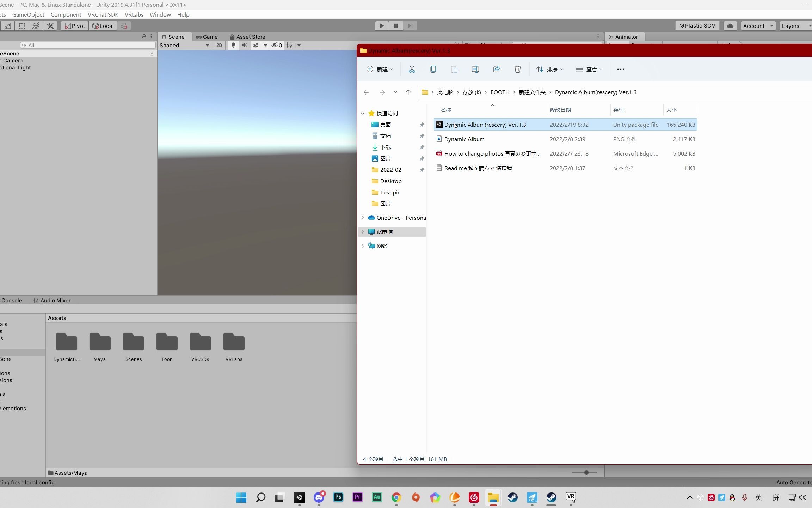Click the Pivot toggle in toolbar
This screenshot has width=812, height=508.
pyautogui.click(x=75, y=26)
